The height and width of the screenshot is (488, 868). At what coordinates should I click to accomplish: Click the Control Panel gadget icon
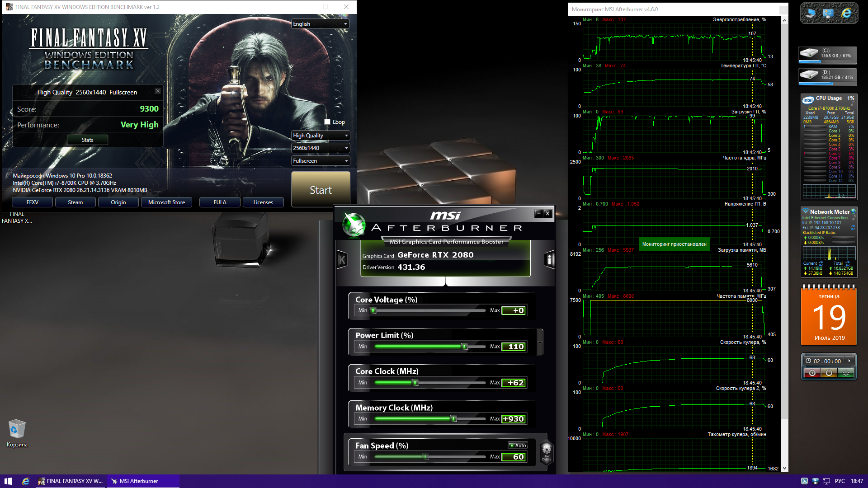(828, 14)
